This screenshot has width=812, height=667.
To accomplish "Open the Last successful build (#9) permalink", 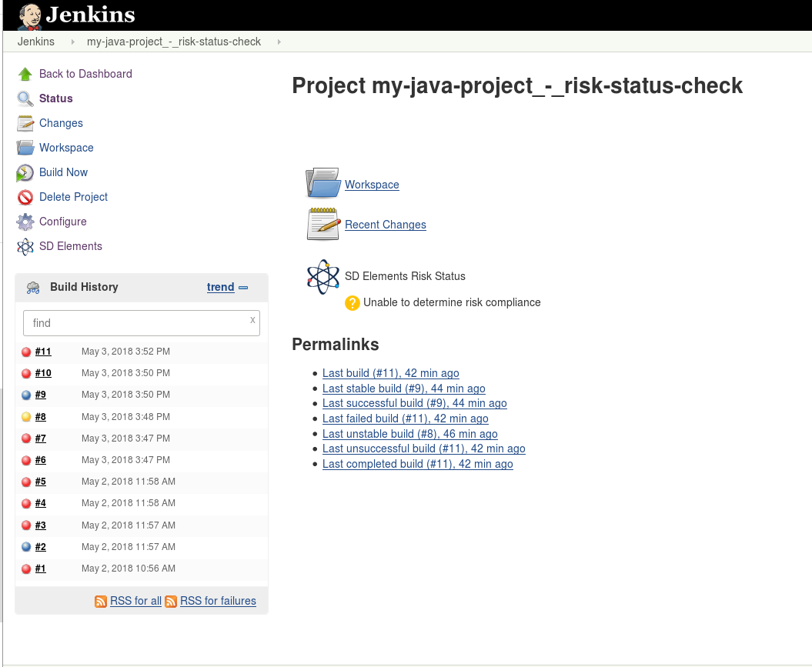I will [x=414, y=403].
